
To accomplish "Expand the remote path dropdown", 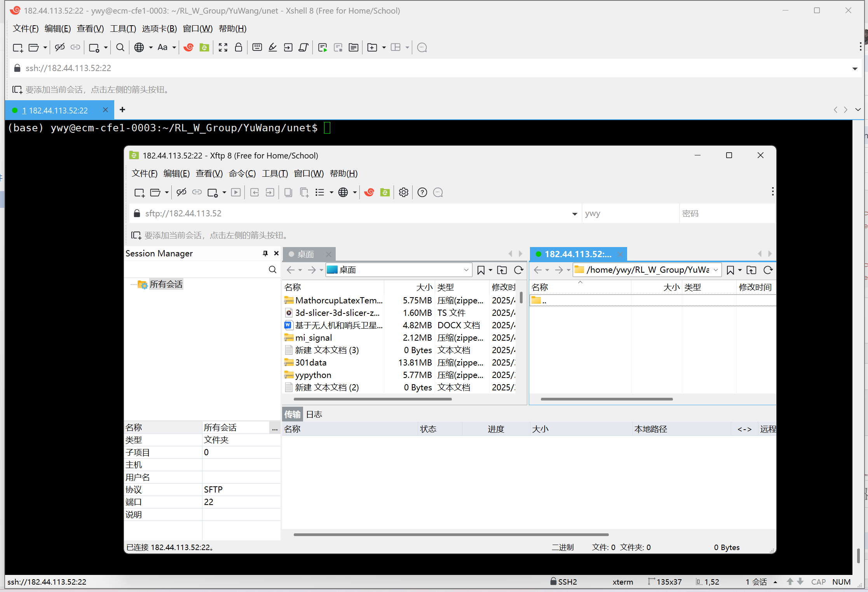I will [x=715, y=270].
